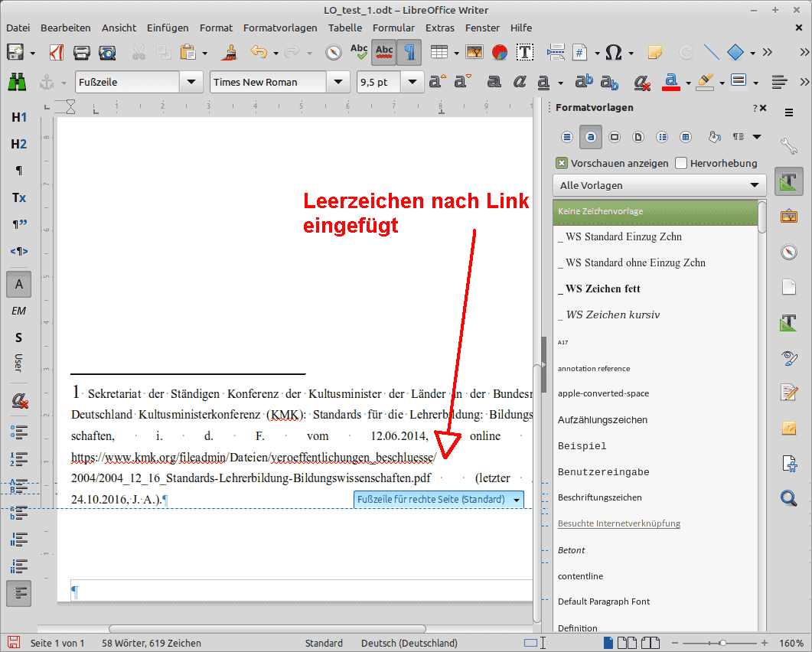The image size is (812, 652).
Task: Select character styles button in Formatvorlagen
Action: point(590,137)
